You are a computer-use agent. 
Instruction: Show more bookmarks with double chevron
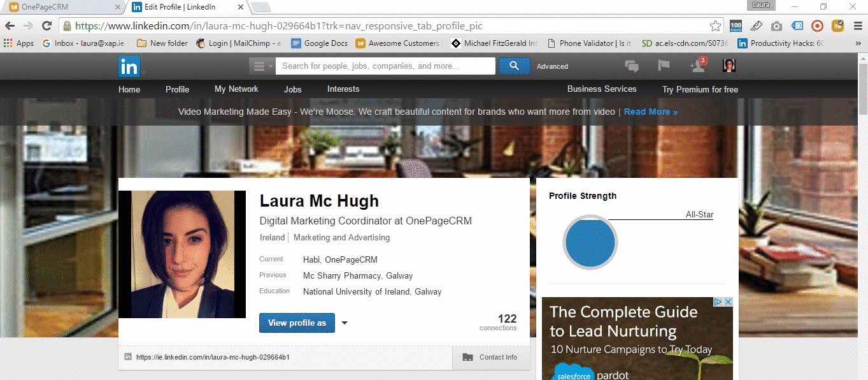pos(857,43)
